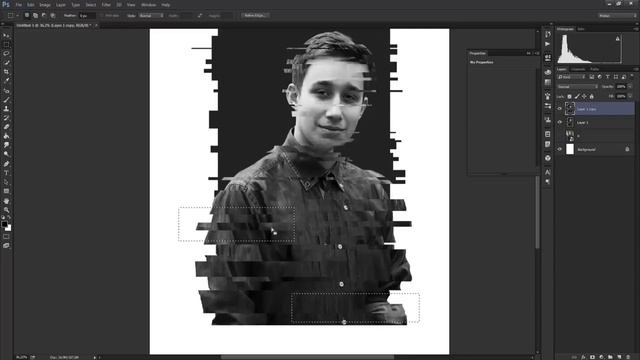Select the Eraser tool

pos(6,127)
